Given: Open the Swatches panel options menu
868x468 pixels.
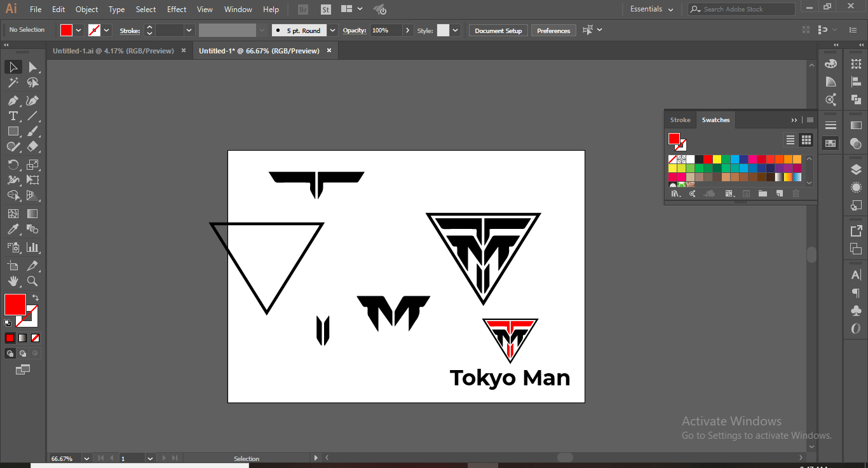Looking at the screenshot, I should 810,120.
